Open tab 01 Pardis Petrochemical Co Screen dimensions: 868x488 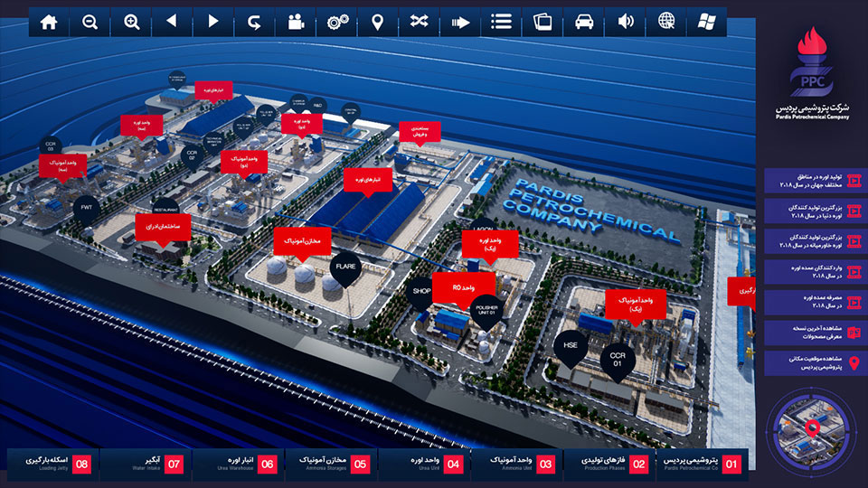point(702,465)
